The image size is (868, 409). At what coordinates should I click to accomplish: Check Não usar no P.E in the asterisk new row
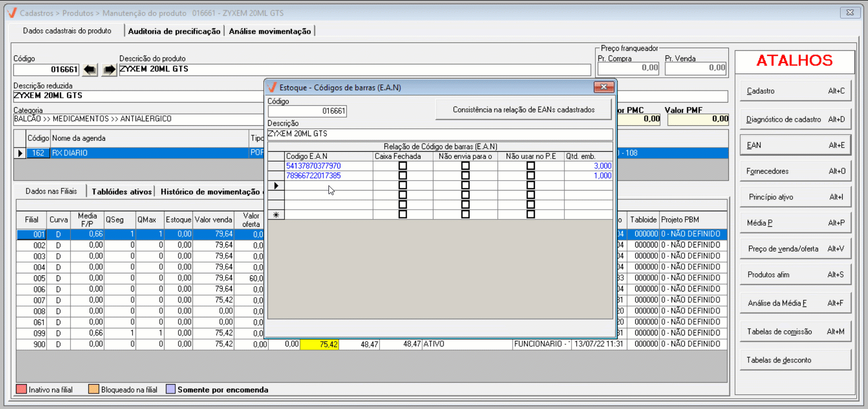click(x=530, y=214)
